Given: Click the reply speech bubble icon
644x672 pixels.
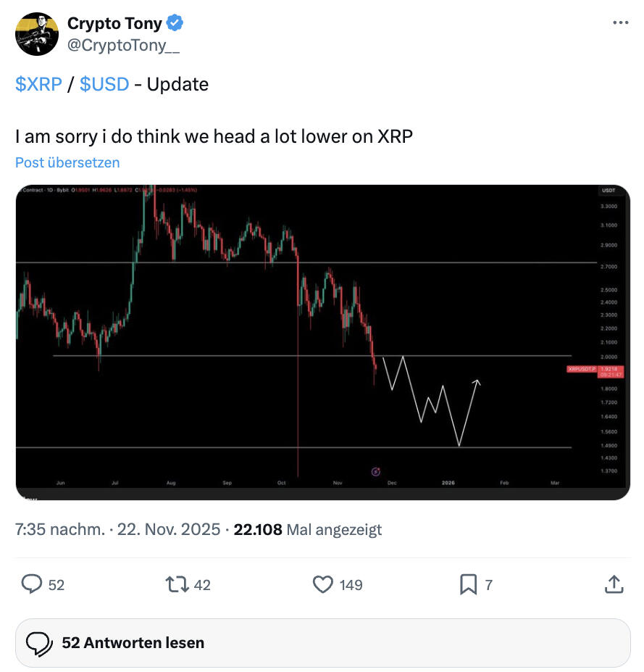Looking at the screenshot, I should tap(32, 584).
